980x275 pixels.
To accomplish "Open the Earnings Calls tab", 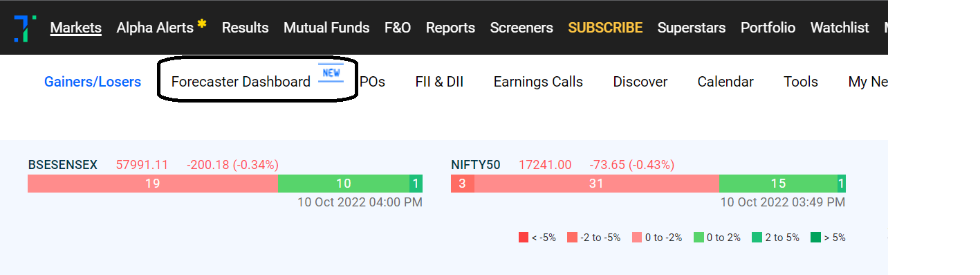I will tap(538, 82).
